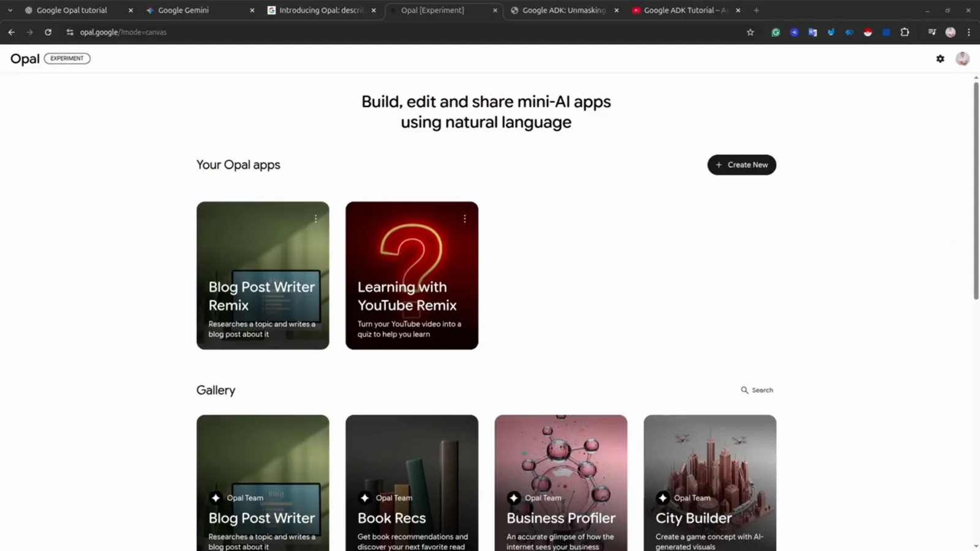This screenshot has width=980, height=551.
Task: Go back to the previous page
Action: click(11, 32)
